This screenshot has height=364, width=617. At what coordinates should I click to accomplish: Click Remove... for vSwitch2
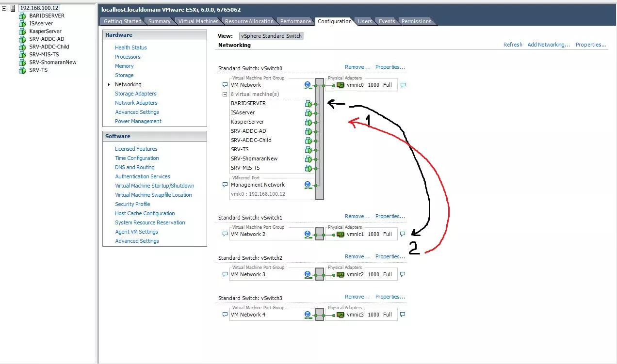coord(357,256)
